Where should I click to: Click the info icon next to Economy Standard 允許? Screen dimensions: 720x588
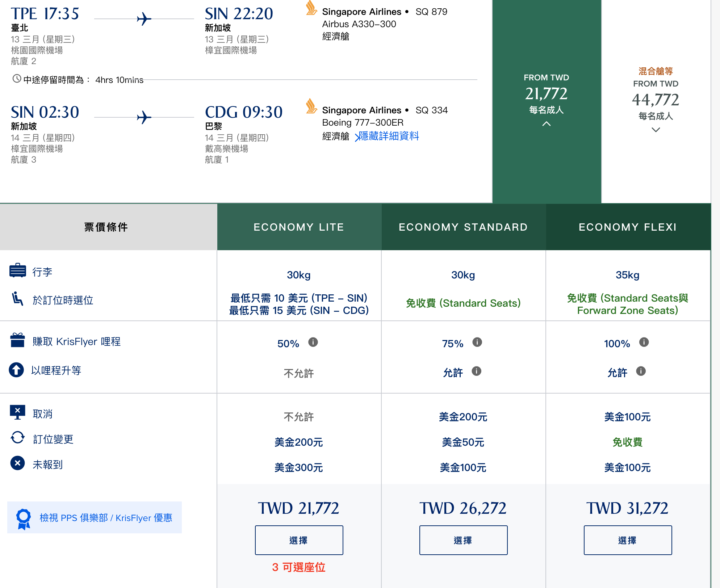tap(477, 371)
